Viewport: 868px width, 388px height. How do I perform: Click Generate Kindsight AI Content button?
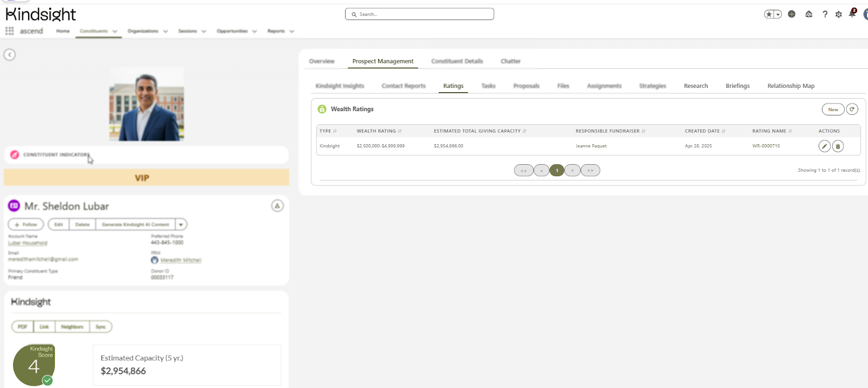[136, 224]
